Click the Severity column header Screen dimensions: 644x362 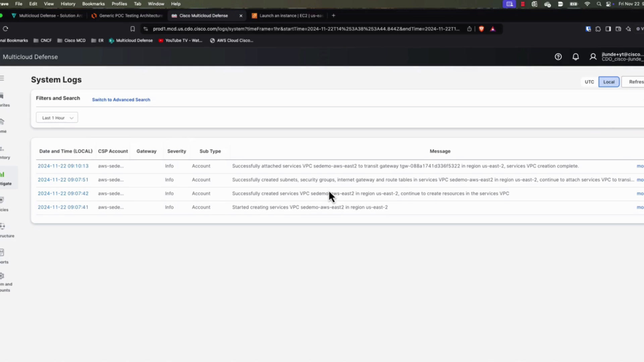pyautogui.click(x=176, y=151)
